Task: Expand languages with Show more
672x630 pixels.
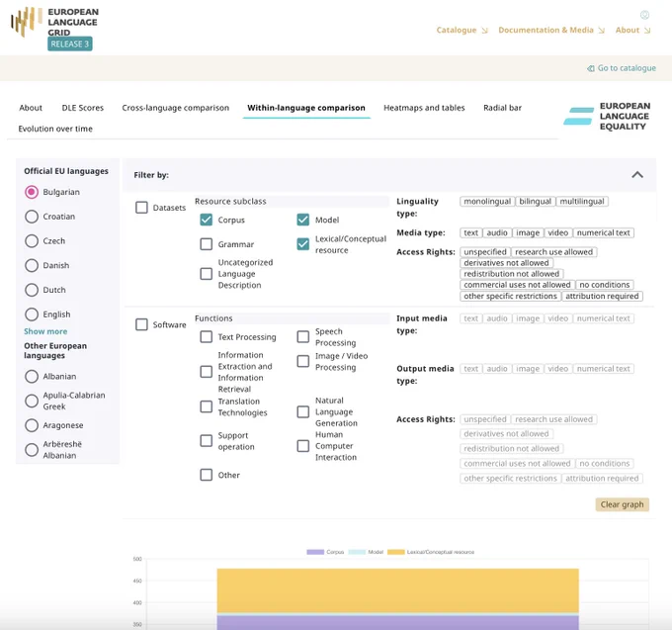Action: 45,331
